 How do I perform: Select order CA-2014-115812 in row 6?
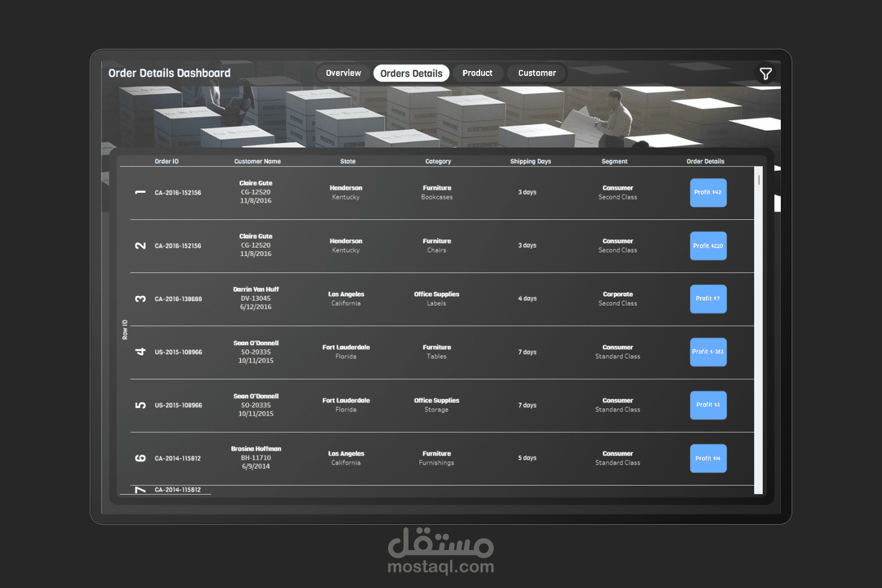pos(178,458)
